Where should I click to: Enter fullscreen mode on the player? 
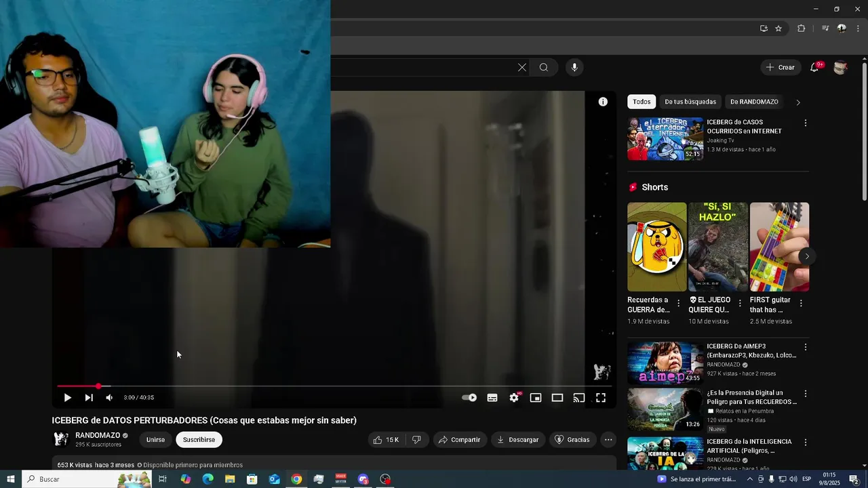pyautogui.click(x=601, y=398)
